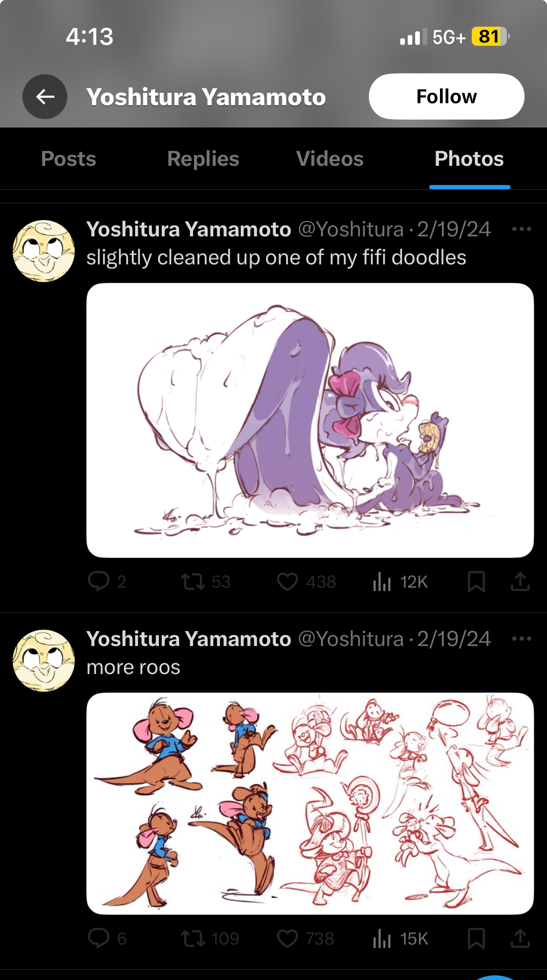Open more options on 'more roos' post

[x=522, y=639]
